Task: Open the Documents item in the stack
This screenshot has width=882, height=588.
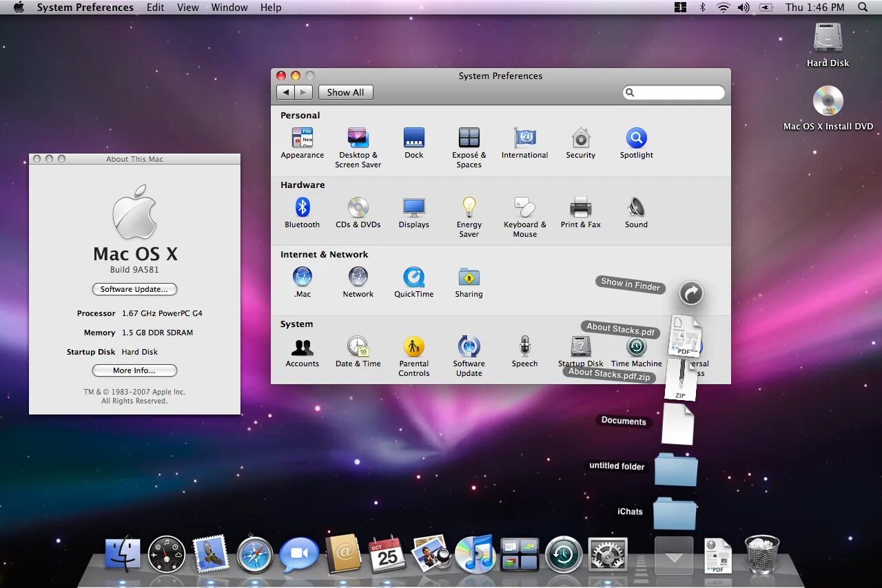Action: [677, 423]
